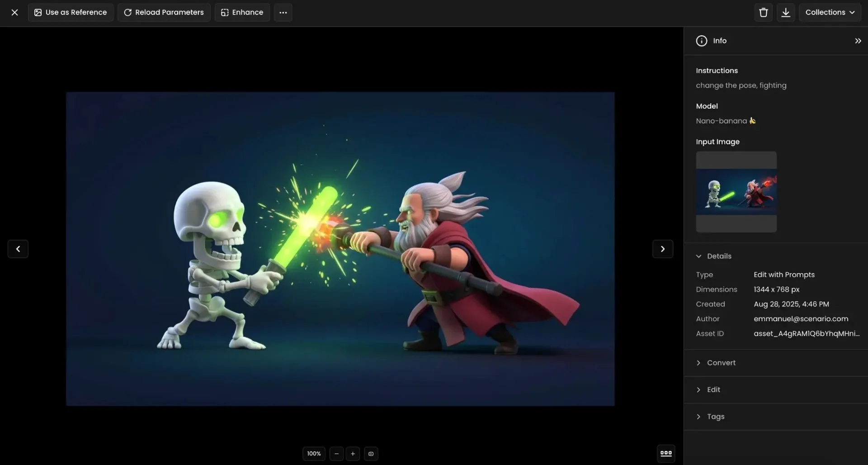868x465 pixels.
Task: Open the more options ellipsis icon
Action: [x=283, y=12]
